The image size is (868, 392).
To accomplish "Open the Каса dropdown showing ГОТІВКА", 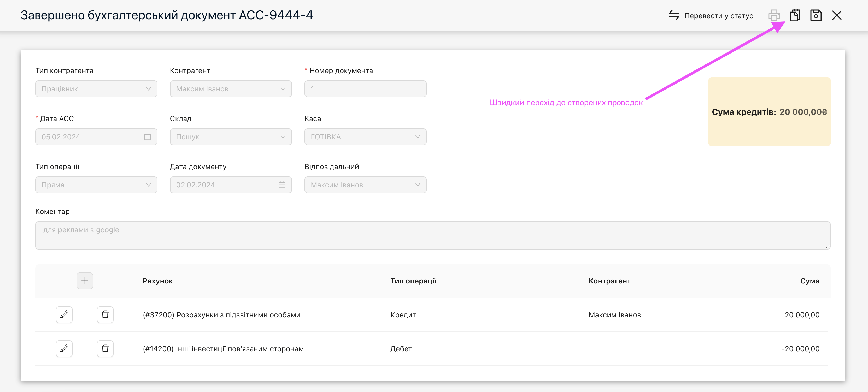I will coord(365,137).
